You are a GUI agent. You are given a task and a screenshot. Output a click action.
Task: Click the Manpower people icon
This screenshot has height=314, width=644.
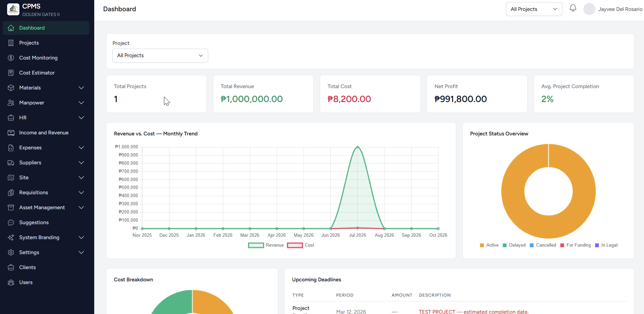(11, 103)
